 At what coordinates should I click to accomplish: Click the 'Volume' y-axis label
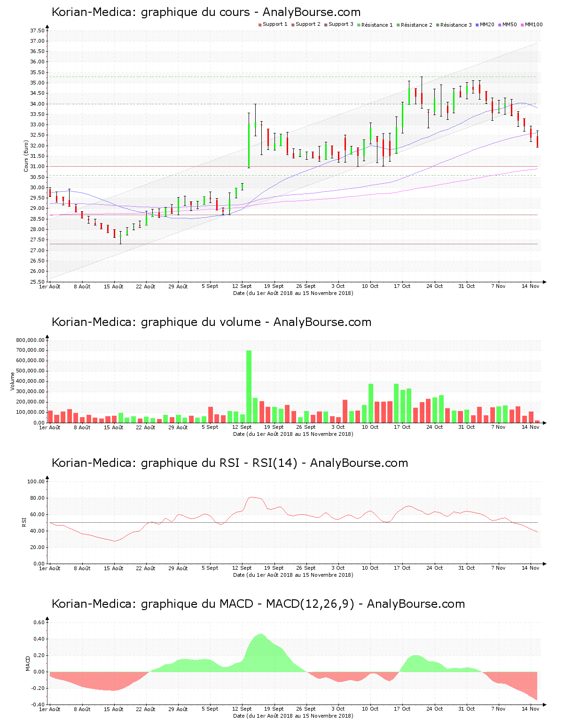pyautogui.click(x=13, y=381)
